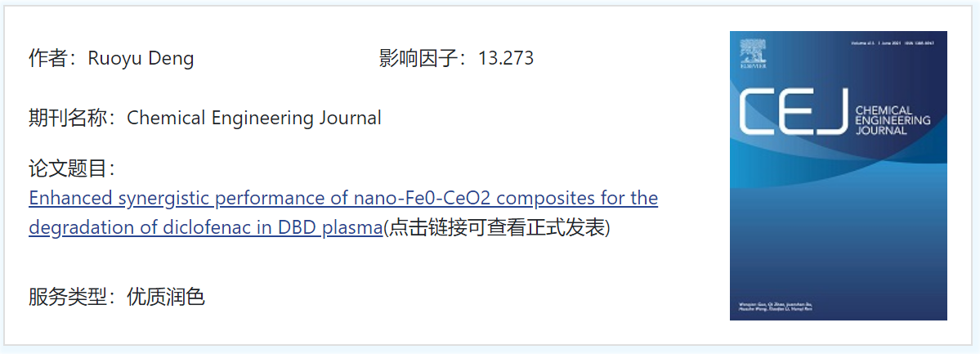Follow the 'degradation of diclofenac in DBD plasma' link
The width and height of the screenshot is (980, 354).
click(x=205, y=227)
